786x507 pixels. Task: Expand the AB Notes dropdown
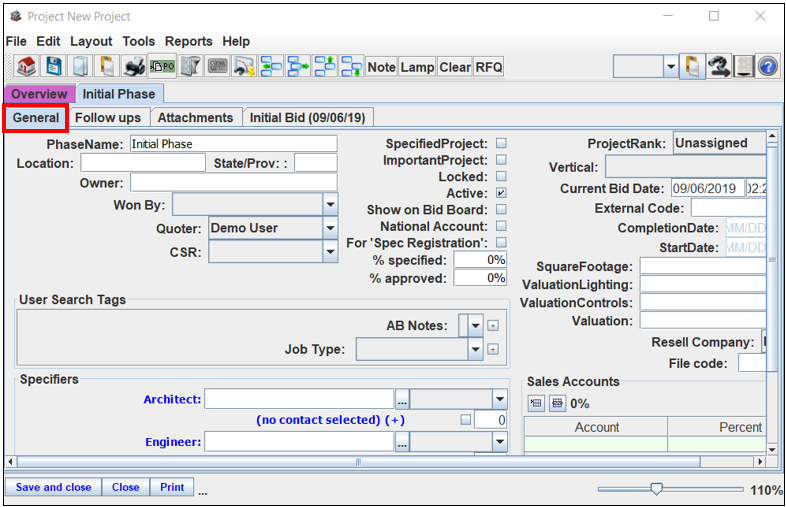tap(475, 326)
